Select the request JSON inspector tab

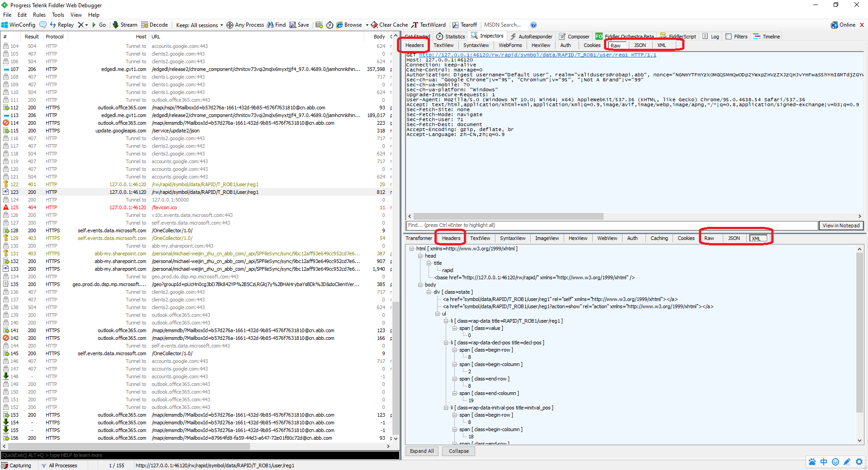pos(640,45)
